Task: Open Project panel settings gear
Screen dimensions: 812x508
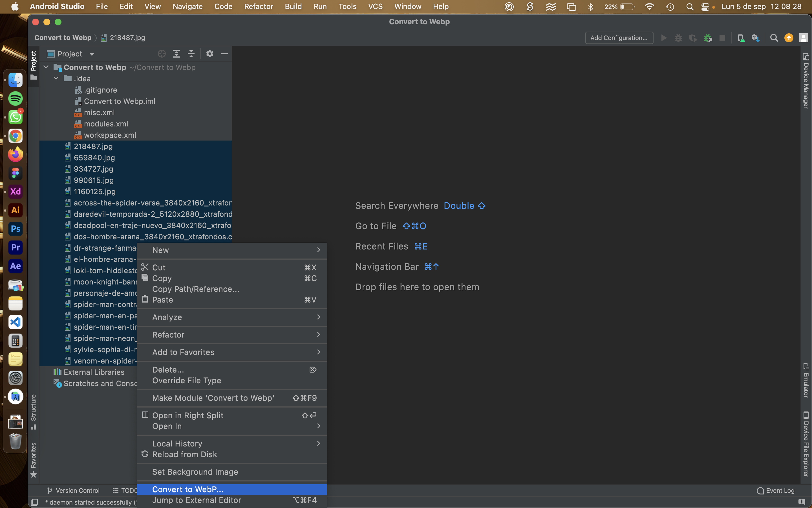Action: pos(210,54)
